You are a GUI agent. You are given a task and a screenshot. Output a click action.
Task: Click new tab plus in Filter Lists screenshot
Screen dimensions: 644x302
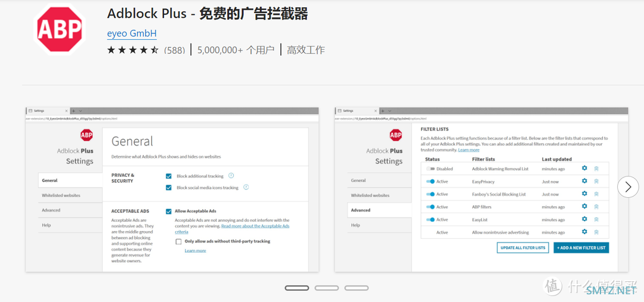[x=382, y=111]
